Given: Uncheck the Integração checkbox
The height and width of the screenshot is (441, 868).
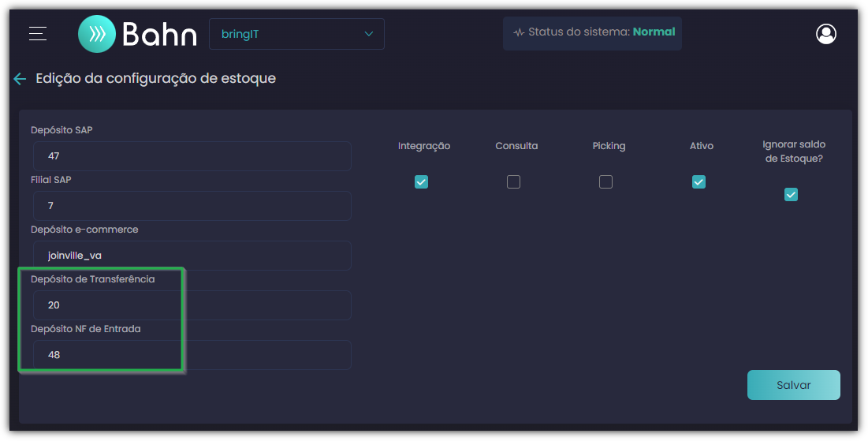Looking at the screenshot, I should click(x=421, y=181).
